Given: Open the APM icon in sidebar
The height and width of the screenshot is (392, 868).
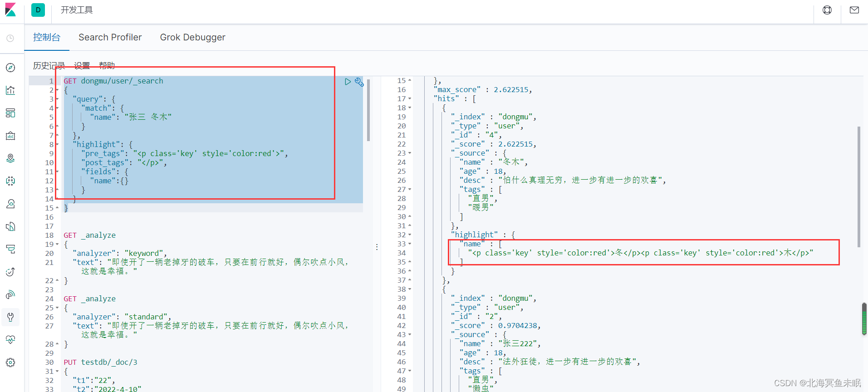Looking at the screenshot, I should pyautogui.click(x=10, y=249).
